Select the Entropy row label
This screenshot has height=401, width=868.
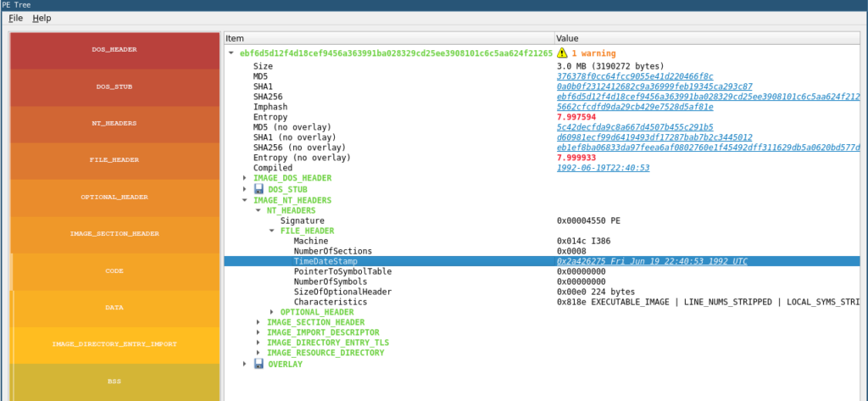point(270,117)
